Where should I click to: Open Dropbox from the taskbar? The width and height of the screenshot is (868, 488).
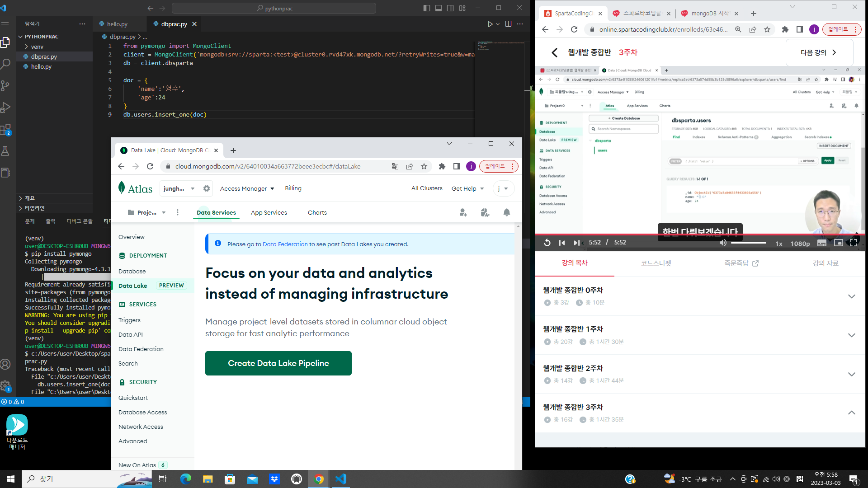point(274,479)
